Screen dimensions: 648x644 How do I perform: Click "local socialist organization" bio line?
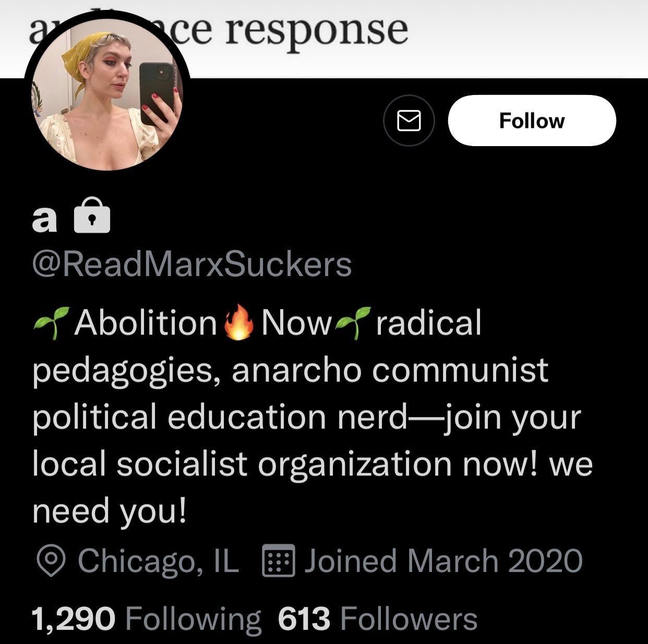(x=242, y=464)
